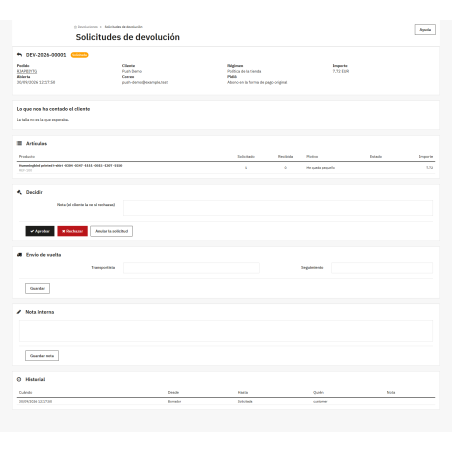This screenshot has width=452, height=452.
Task: Click the return arrow icon beside DEV-2026-00001
Action: pos(19,55)
